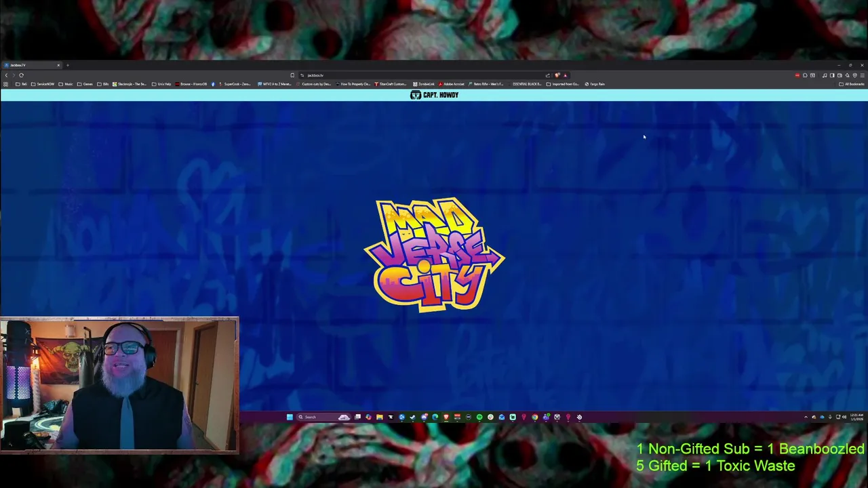Click the red extension icon in toolbar
Image resolution: width=868 pixels, height=488 pixels.
797,75
